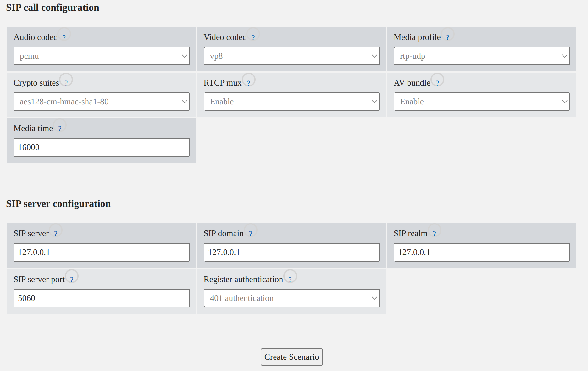
Task: Click the Media time help icon
Action: point(60,129)
